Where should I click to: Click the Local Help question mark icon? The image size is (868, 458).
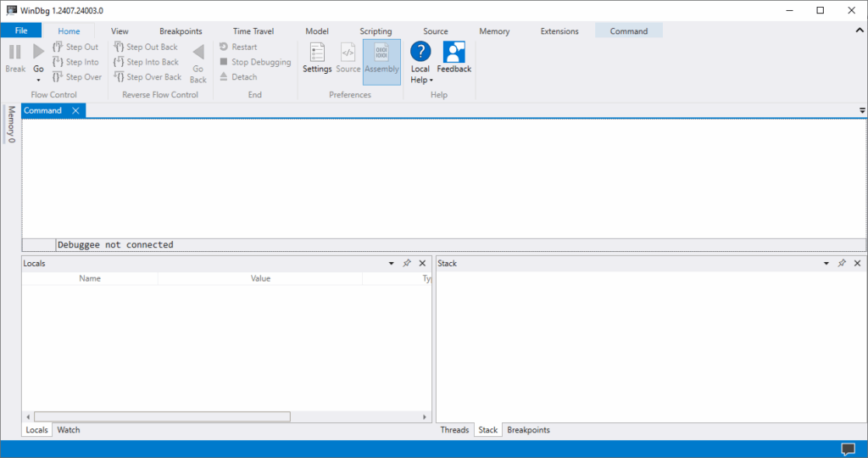coord(420,52)
